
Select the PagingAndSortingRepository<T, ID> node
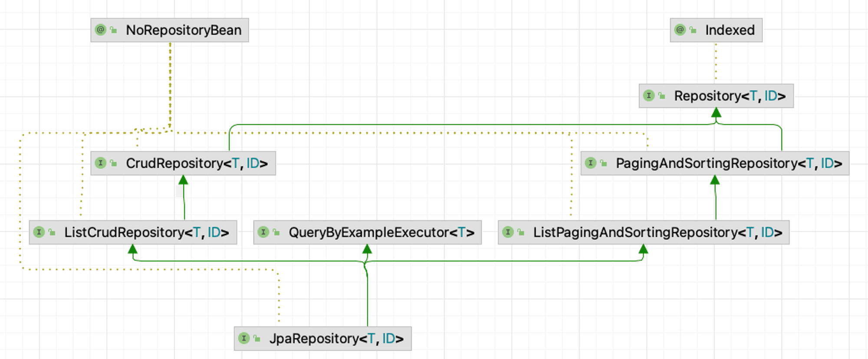click(x=715, y=163)
